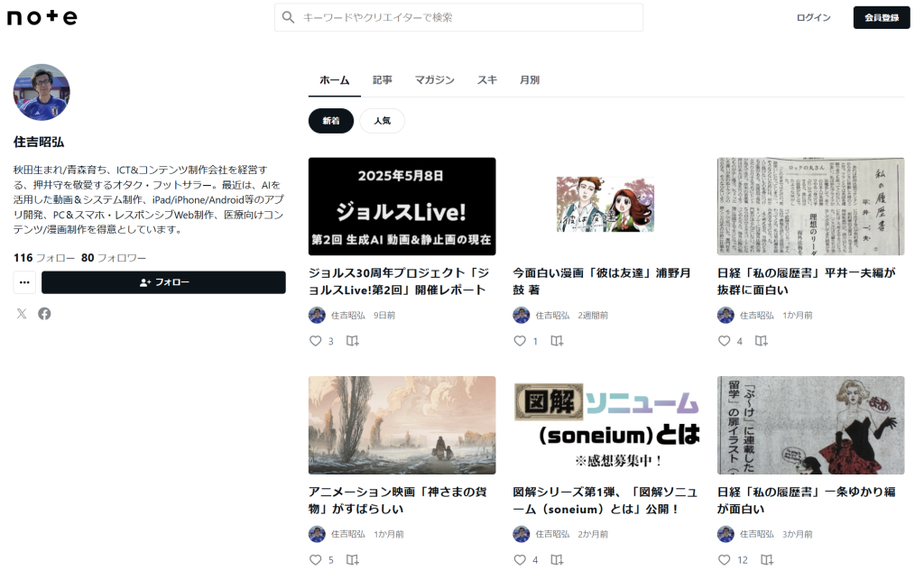Focus the keyword and creator search field
This screenshot has height=580, width=924.
469,17
